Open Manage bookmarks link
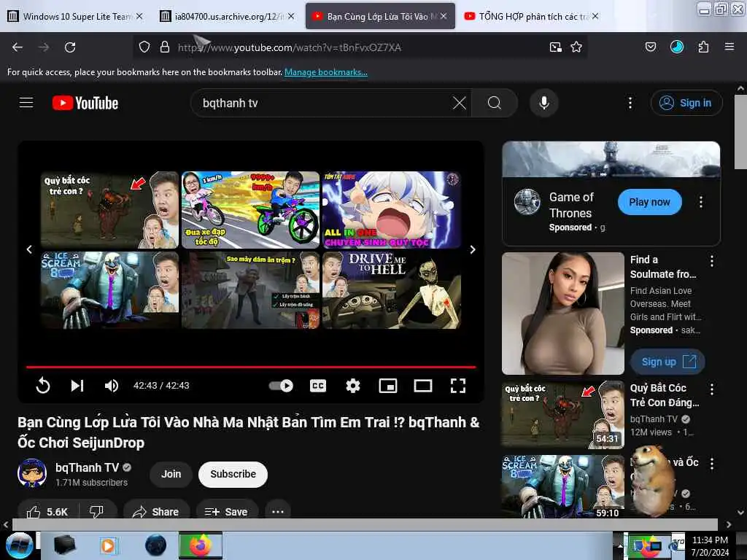Viewport: 747px width, 560px height. (326, 72)
